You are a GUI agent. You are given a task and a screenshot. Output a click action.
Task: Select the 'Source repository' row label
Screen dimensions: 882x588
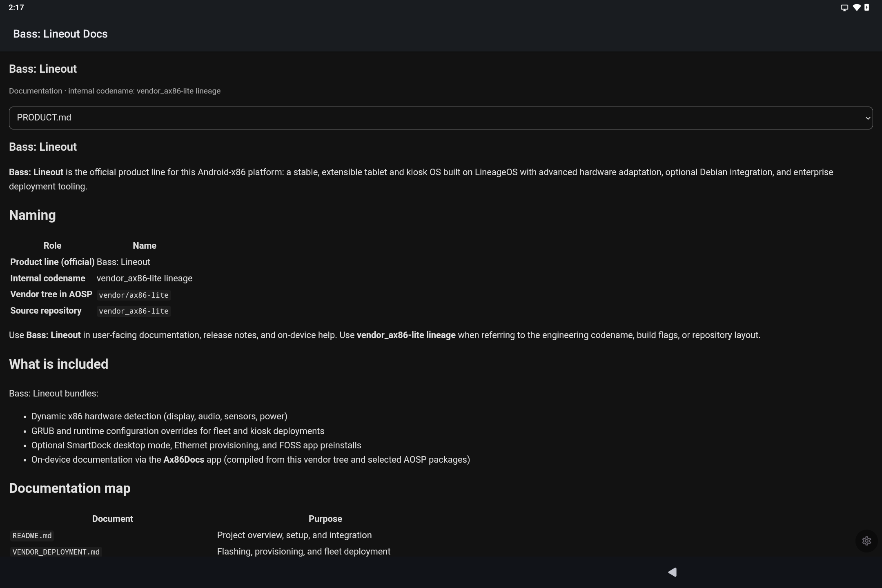tap(46, 311)
